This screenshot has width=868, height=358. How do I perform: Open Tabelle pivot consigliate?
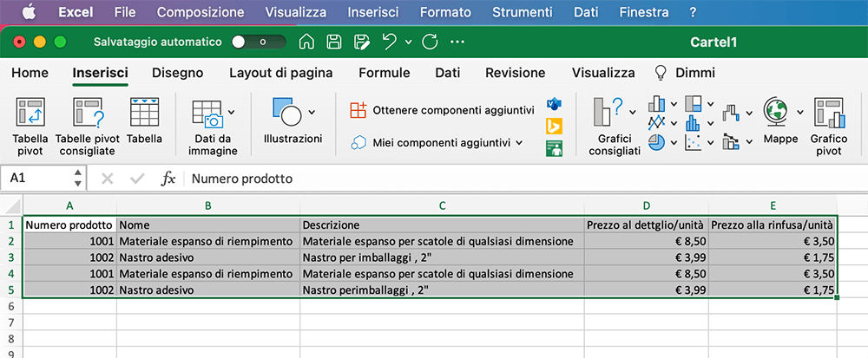coord(88,126)
